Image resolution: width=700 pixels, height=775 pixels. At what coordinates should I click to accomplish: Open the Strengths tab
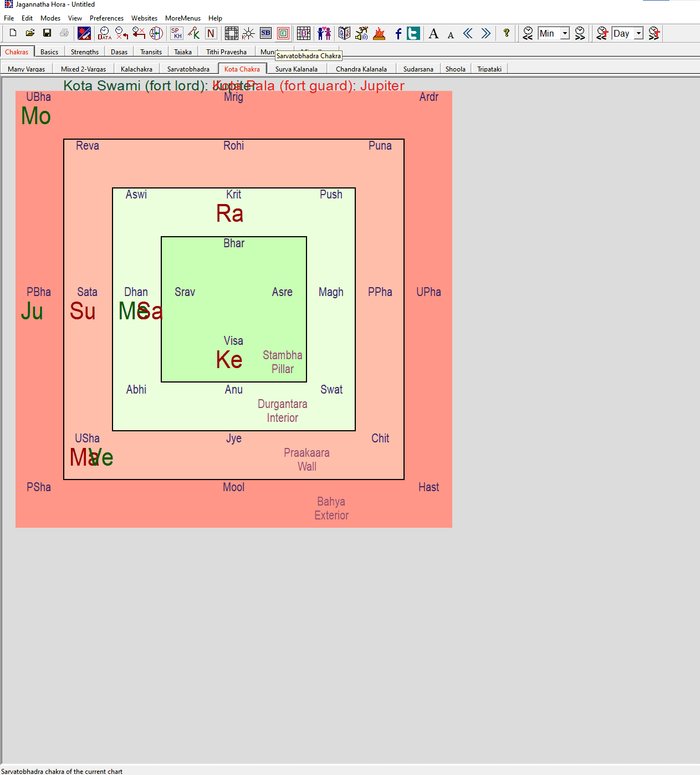[85, 52]
